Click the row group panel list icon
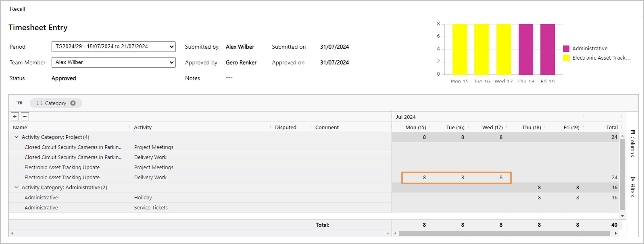Image resolution: width=644 pixels, height=244 pixels. point(19,103)
